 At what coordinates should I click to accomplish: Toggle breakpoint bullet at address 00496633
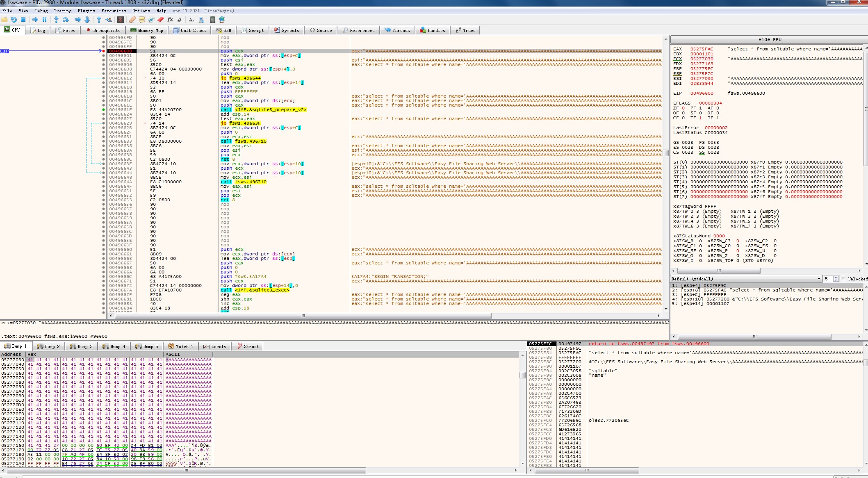[103, 141]
